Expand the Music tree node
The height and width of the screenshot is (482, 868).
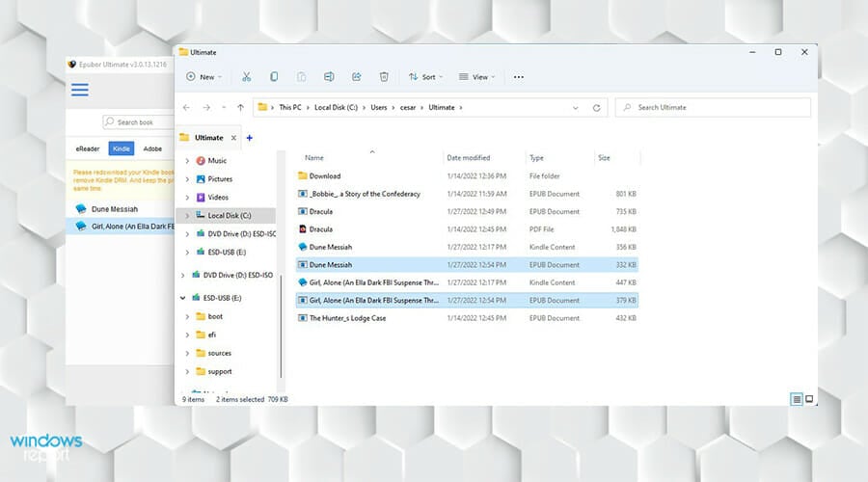pos(187,161)
